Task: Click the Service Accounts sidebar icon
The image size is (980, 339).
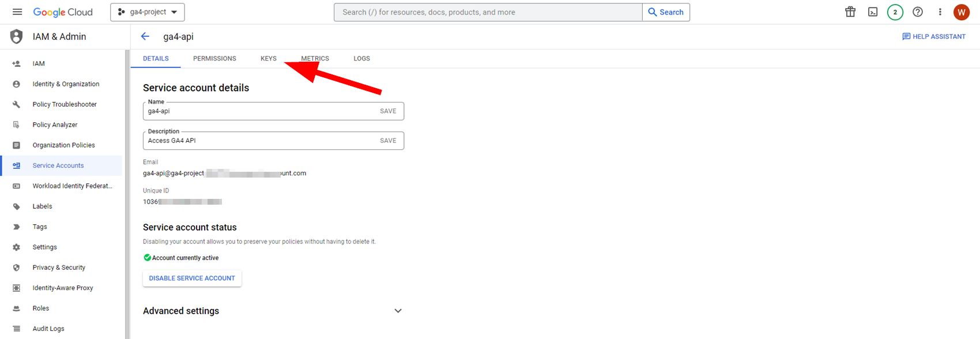Action: pos(17,165)
